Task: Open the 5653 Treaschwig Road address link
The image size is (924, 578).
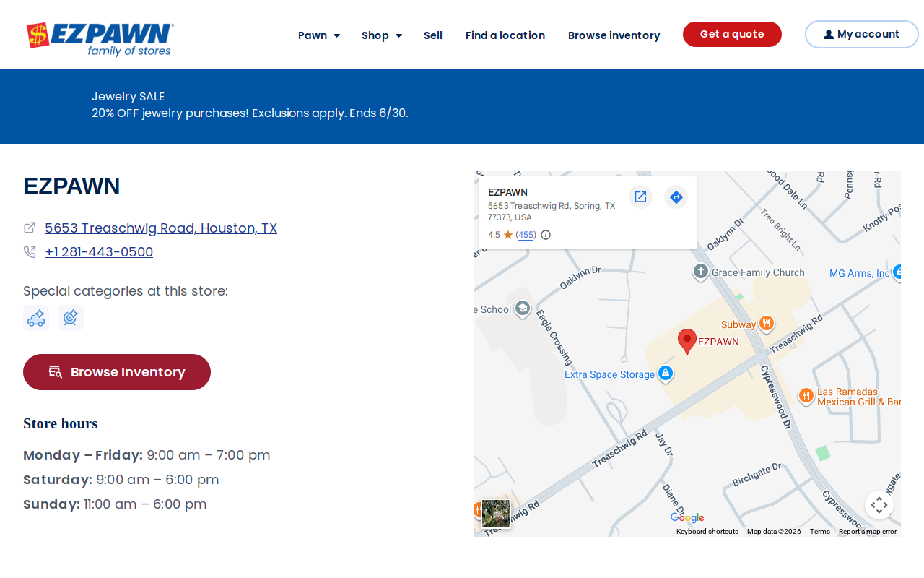Action: [161, 228]
